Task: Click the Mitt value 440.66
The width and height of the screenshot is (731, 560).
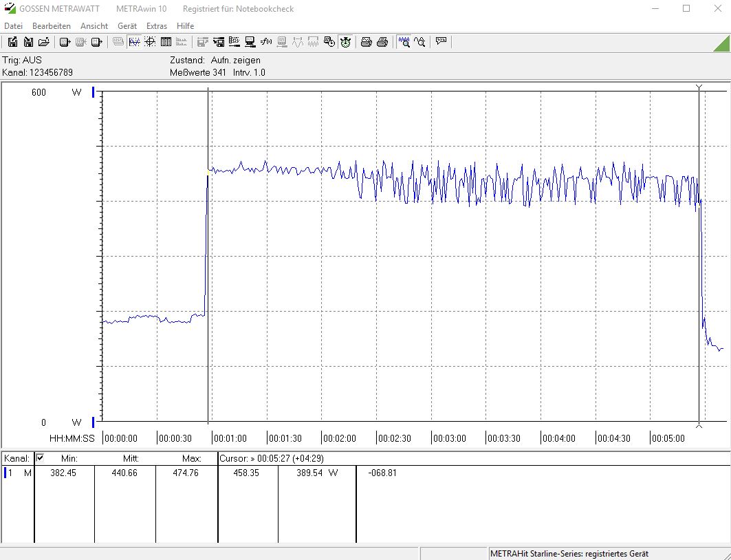Action: click(124, 473)
